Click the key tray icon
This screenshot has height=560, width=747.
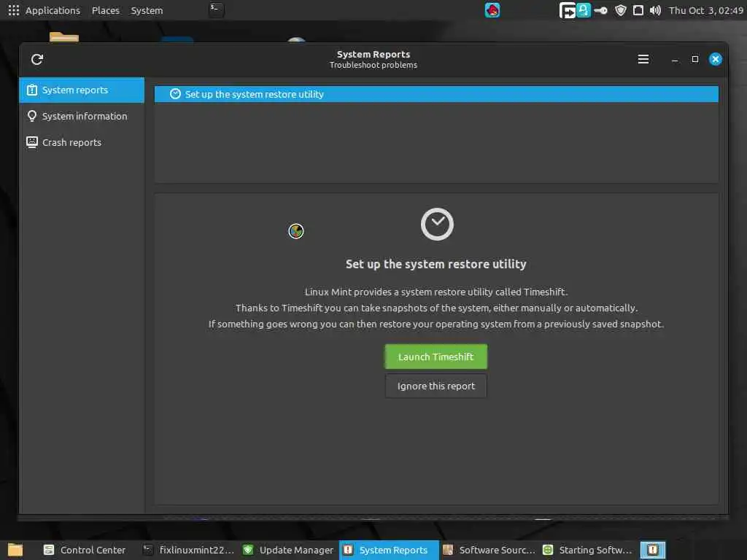pyautogui.click(x=601, y=10)
